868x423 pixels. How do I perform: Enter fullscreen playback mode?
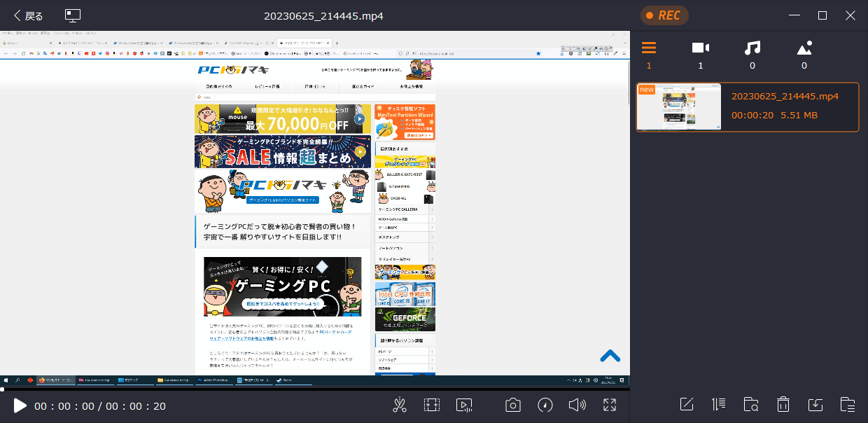(x=610, y=405)
